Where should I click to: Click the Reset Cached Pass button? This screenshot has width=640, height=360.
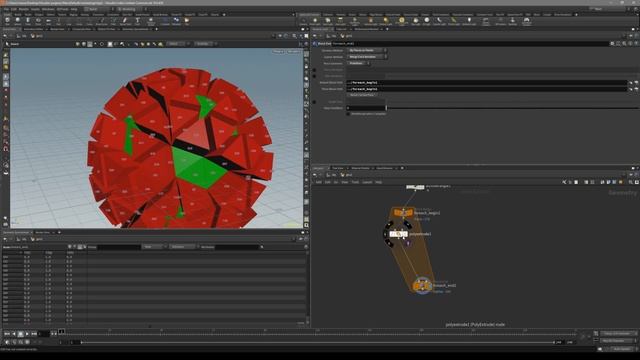point(362,95)
